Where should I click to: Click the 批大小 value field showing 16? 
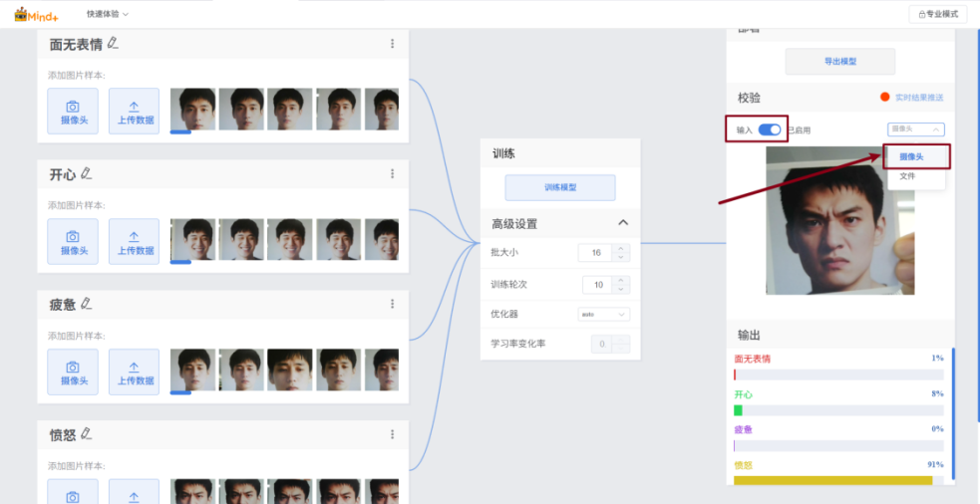596,252
